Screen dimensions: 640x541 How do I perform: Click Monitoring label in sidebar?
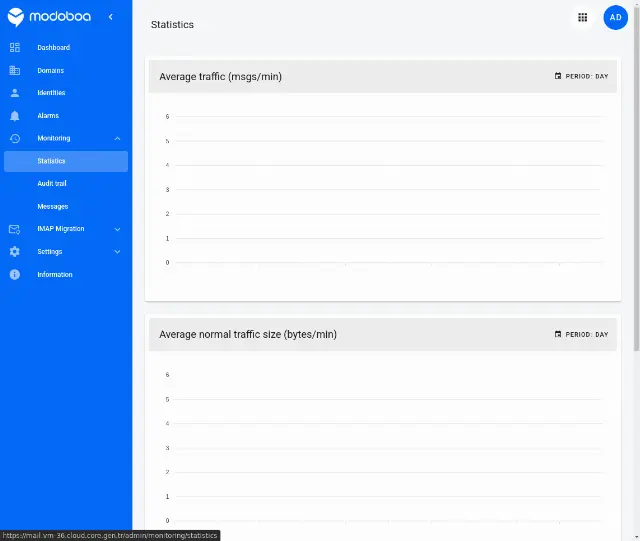coord(53,138)
